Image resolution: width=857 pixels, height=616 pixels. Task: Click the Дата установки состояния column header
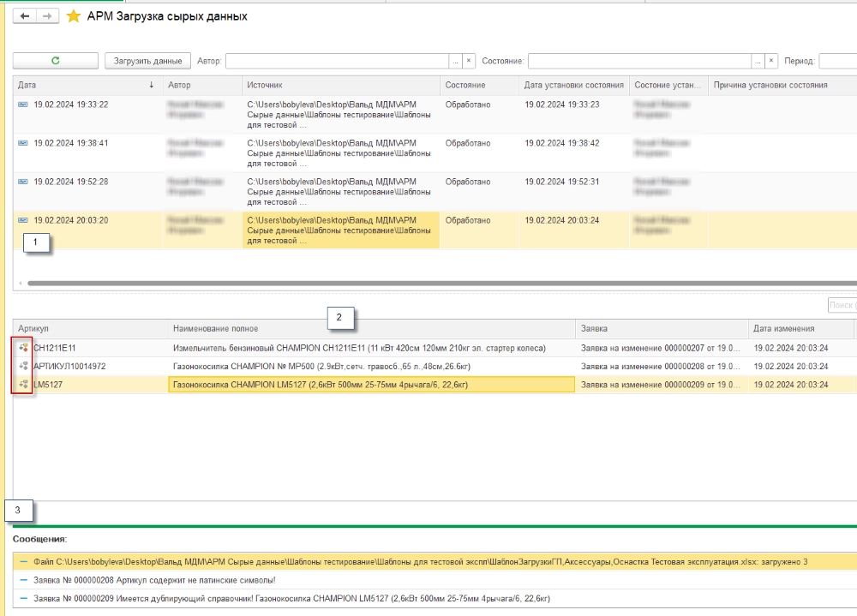574,86
